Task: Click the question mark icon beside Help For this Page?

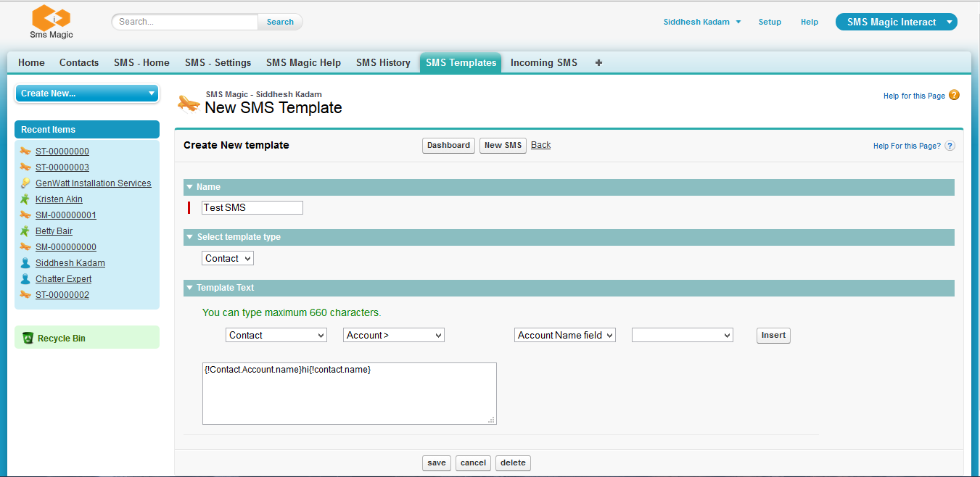Action: tap(950, 146)
